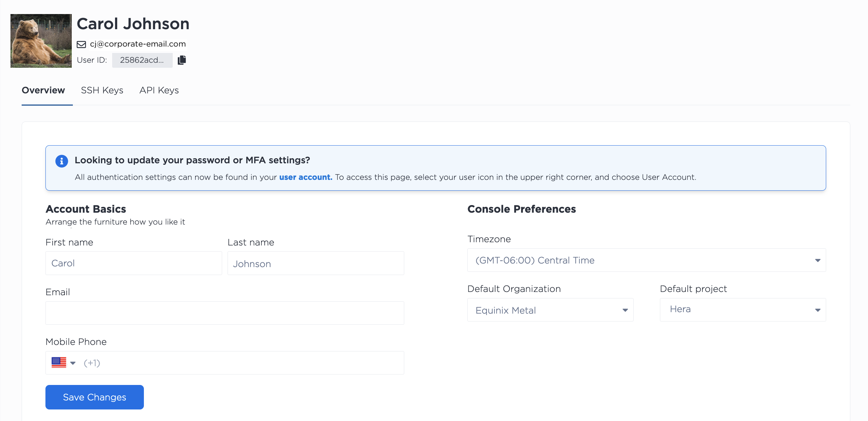Click into the empty Email field
The width and height of the screenshot is (868, 421).
[x=225, y=313]
